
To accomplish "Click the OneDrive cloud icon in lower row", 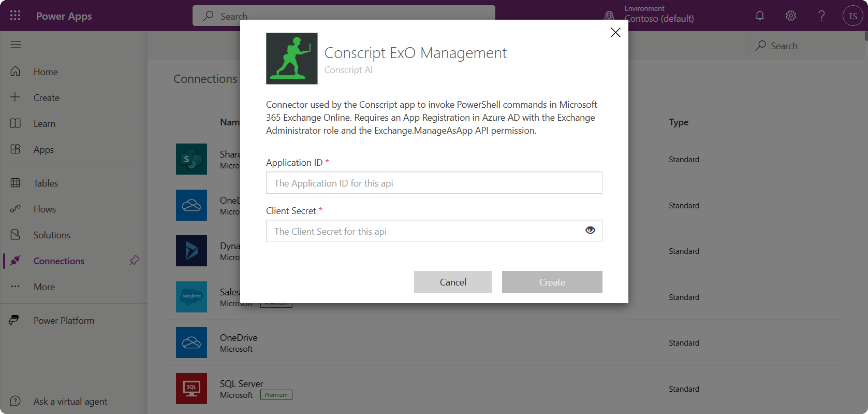I will (x=192, y=342).
